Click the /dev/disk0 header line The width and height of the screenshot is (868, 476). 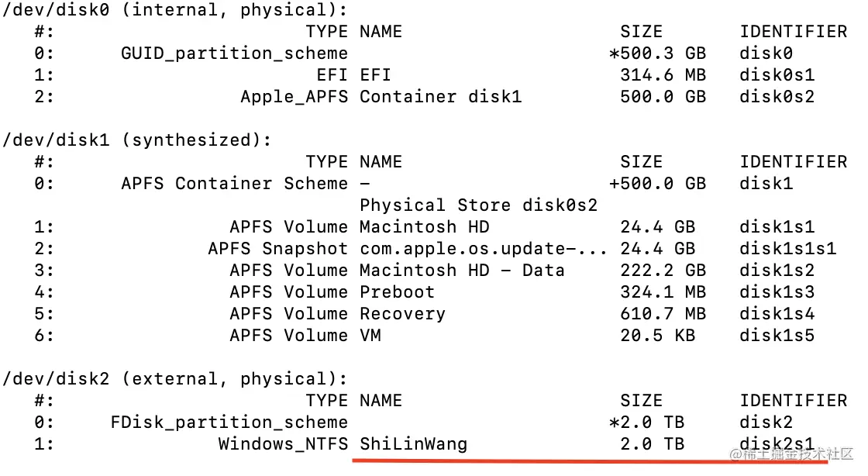coord(175,10)
